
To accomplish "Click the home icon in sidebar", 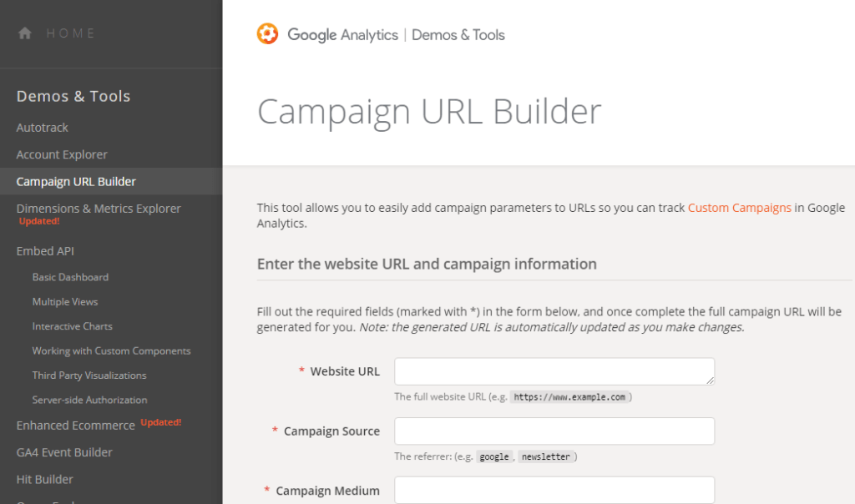I will [25, 33].
